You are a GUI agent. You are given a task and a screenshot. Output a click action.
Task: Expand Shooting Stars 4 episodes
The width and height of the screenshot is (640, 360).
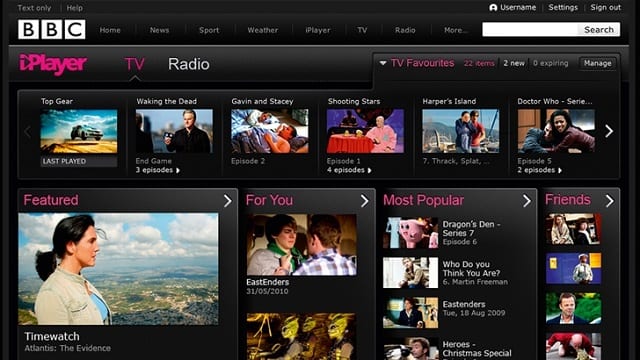point(349,170)
